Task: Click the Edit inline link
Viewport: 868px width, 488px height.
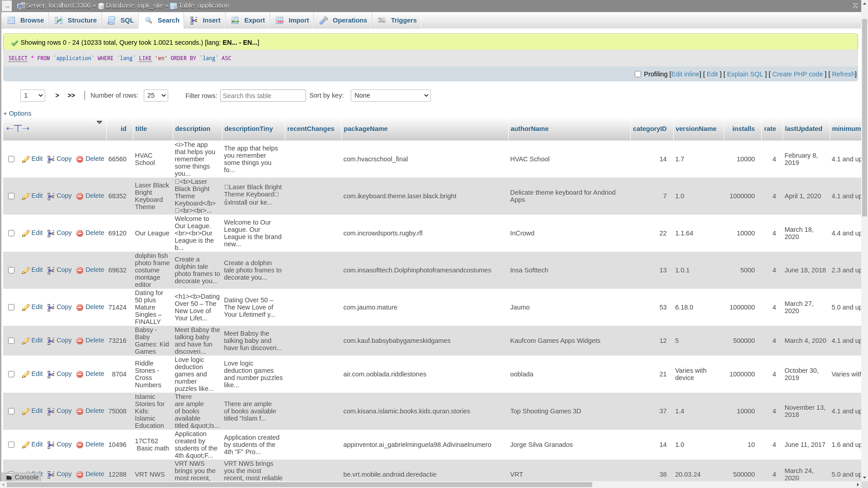Action: click(x=685, y=74)
